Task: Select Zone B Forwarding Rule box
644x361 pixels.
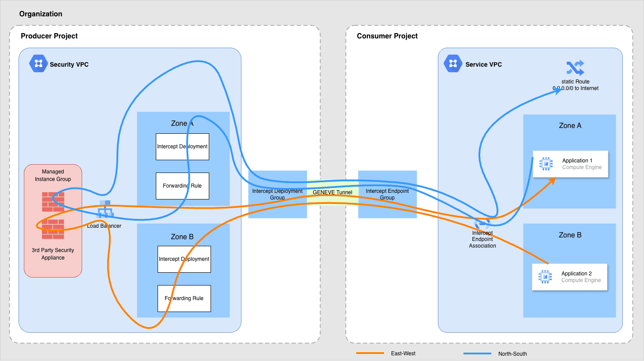Action: click(184, 298)
